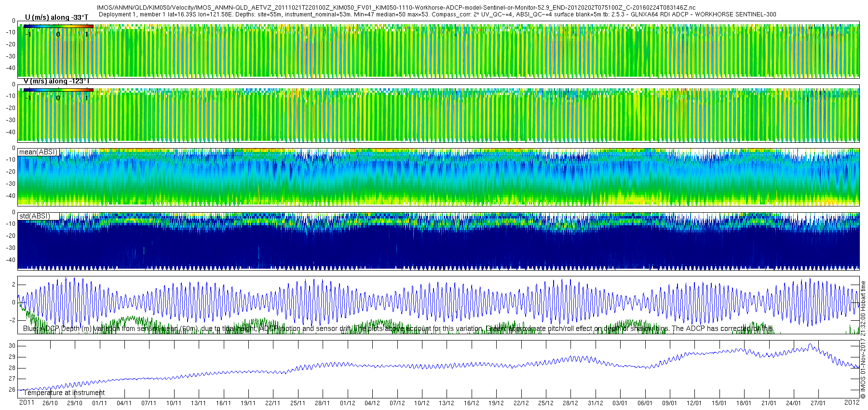Select the file path title line at top
The height and width of the screenshot is (410, 868).
(396, 8)
